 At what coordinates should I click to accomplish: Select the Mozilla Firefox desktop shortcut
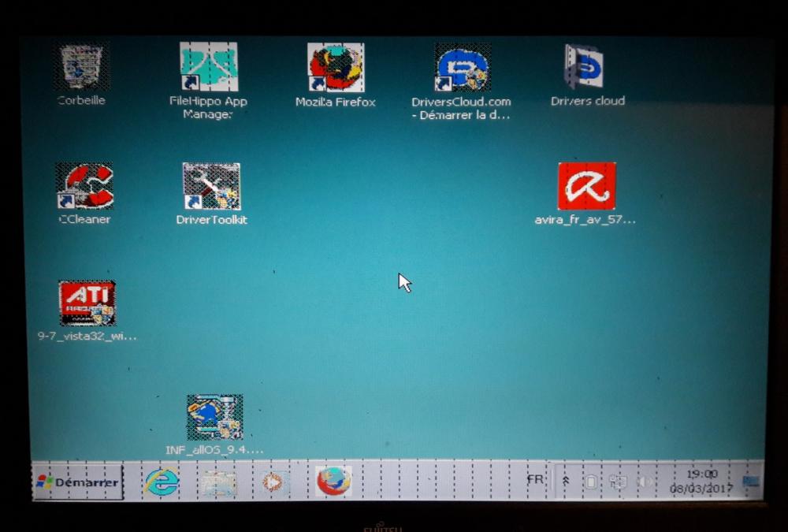336,67
